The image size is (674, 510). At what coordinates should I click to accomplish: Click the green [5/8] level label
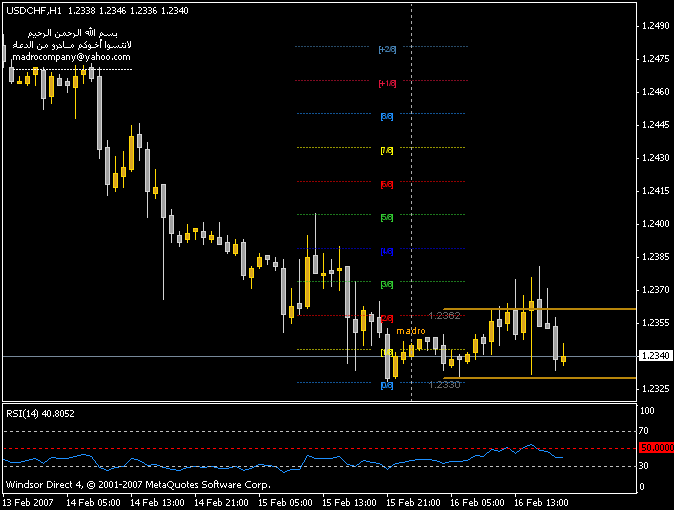coord(388,217)
